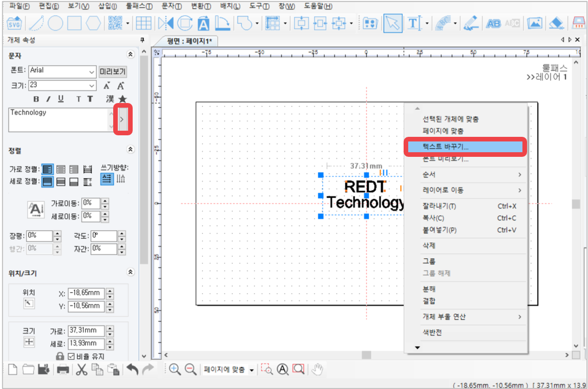Open the 파일(F) menu

tap(19, 6)
